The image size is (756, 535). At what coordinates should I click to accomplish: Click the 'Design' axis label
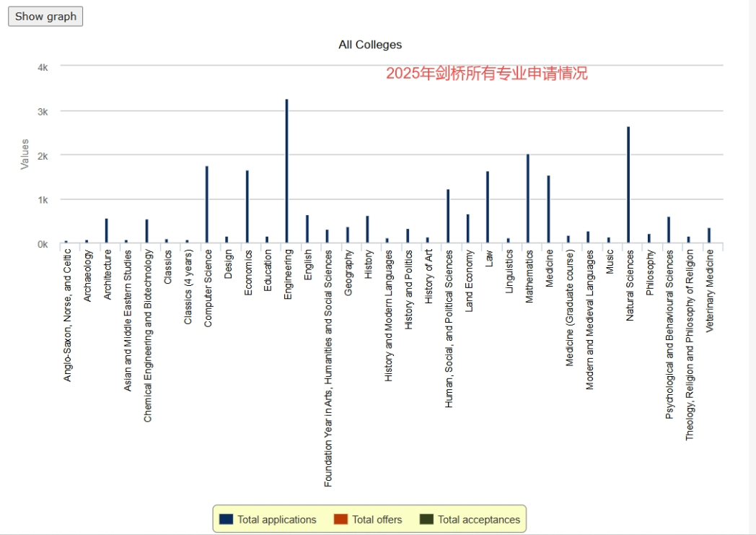[x=228, y=264]
